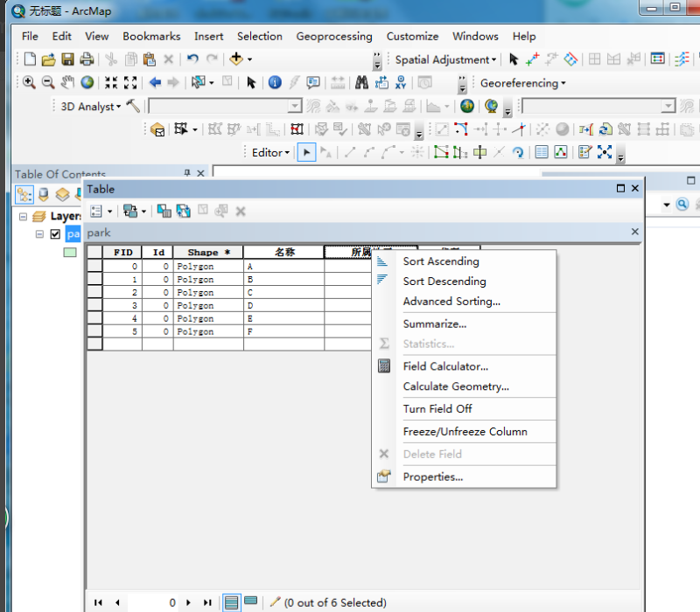Click the current record number field
This screenshot has height=612, width=700.
pyautogui.click(x=152, y=602)
